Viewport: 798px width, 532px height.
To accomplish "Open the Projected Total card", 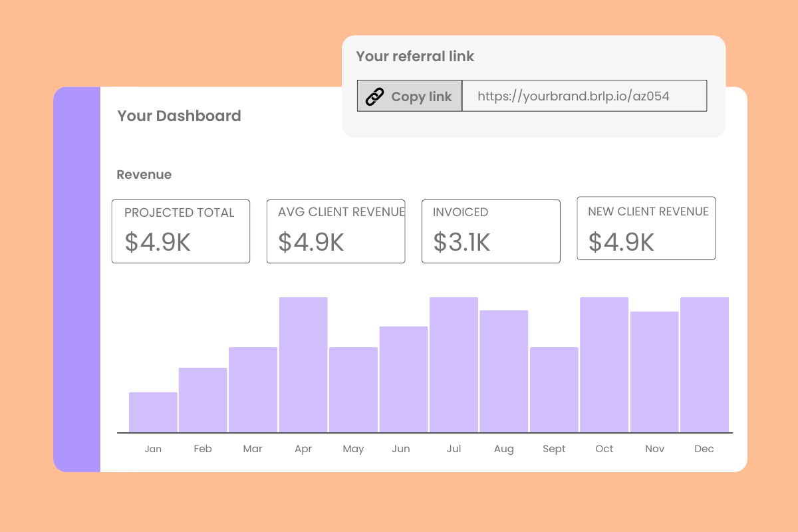I will (181, 231).
